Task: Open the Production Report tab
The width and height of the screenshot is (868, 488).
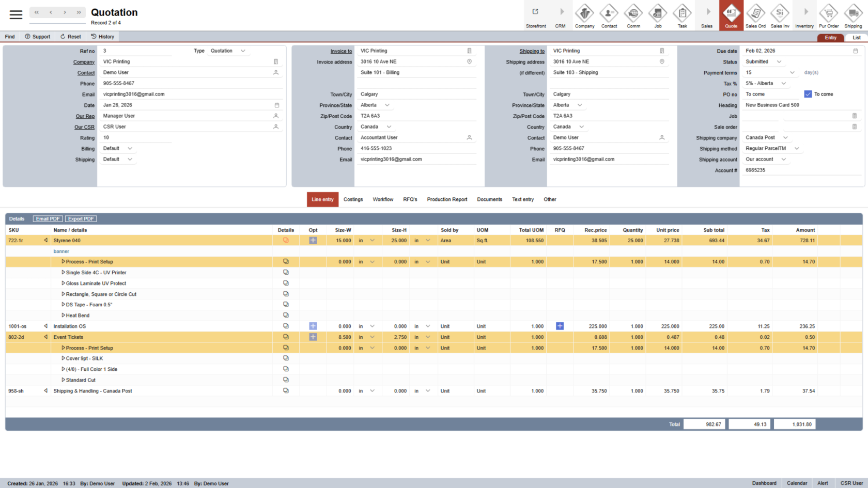Action: [x=447, y=199]
